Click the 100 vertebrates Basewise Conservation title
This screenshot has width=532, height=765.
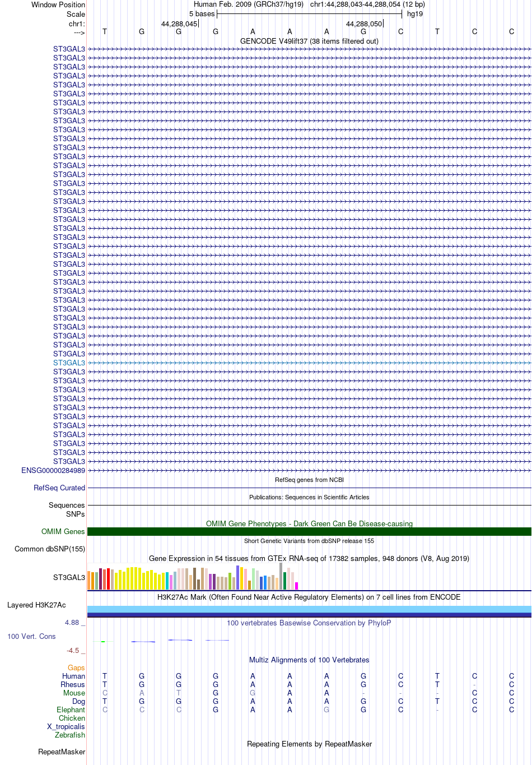[x=309, y=623]
